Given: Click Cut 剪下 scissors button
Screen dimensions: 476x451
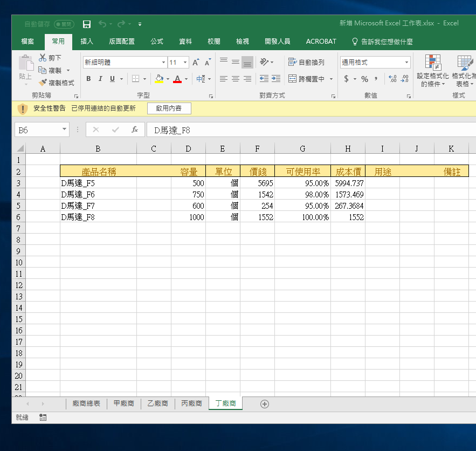Looking at the screenshot, I should pyautogui.click(x=50, y=58).
